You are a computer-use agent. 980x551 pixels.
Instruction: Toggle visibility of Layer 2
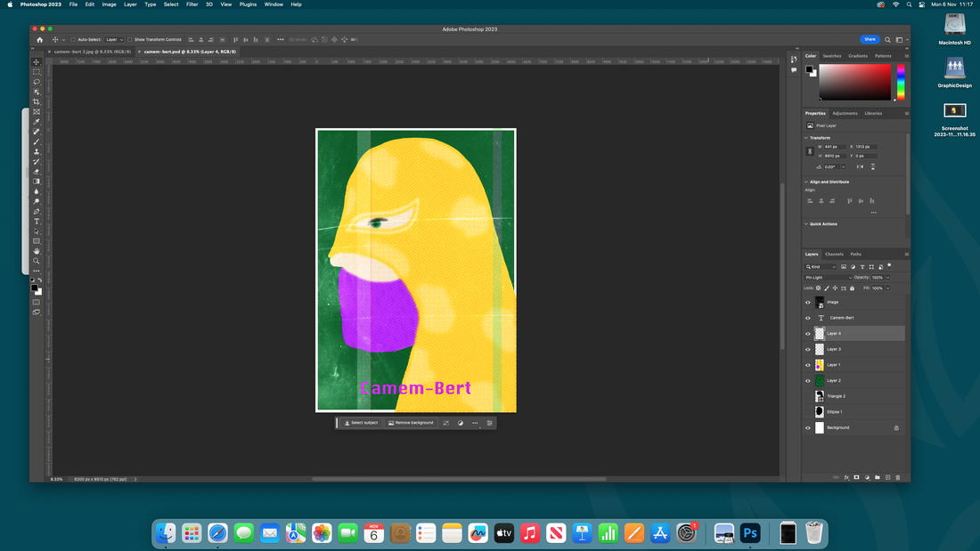coord(807,380)
